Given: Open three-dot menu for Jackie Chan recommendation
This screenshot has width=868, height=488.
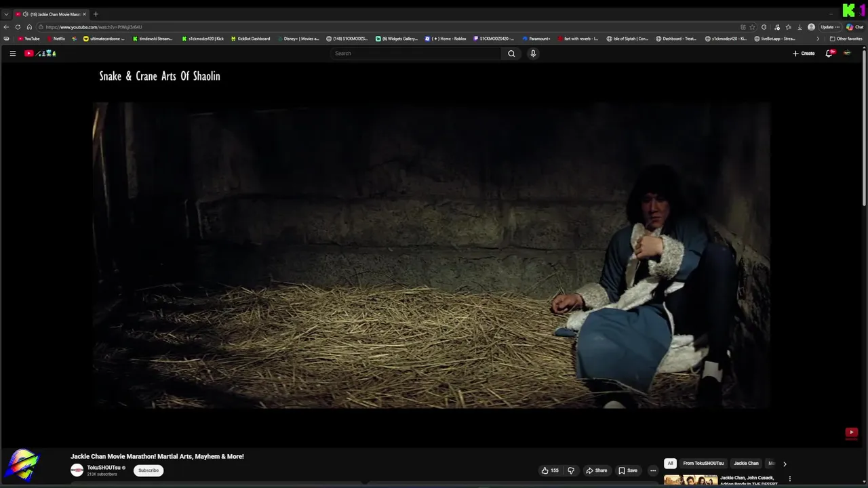Looking at the screenshot, I should coord(789,479).
